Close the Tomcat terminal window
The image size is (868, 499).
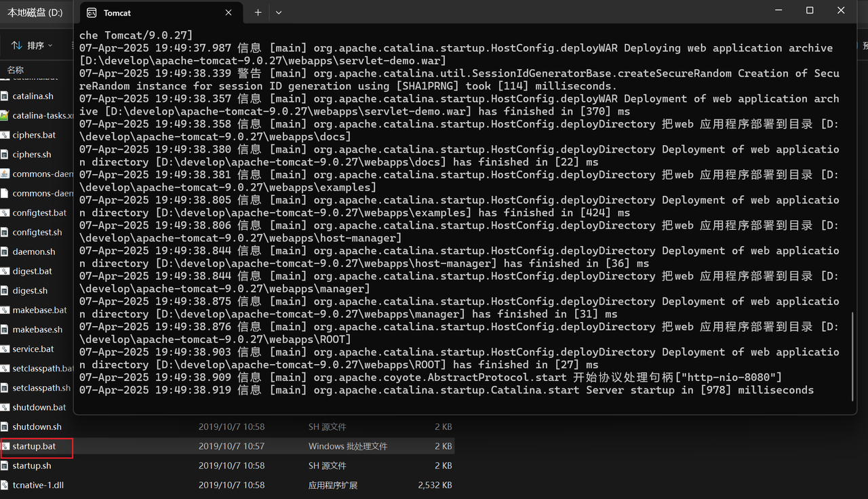(x=841, y=11)
